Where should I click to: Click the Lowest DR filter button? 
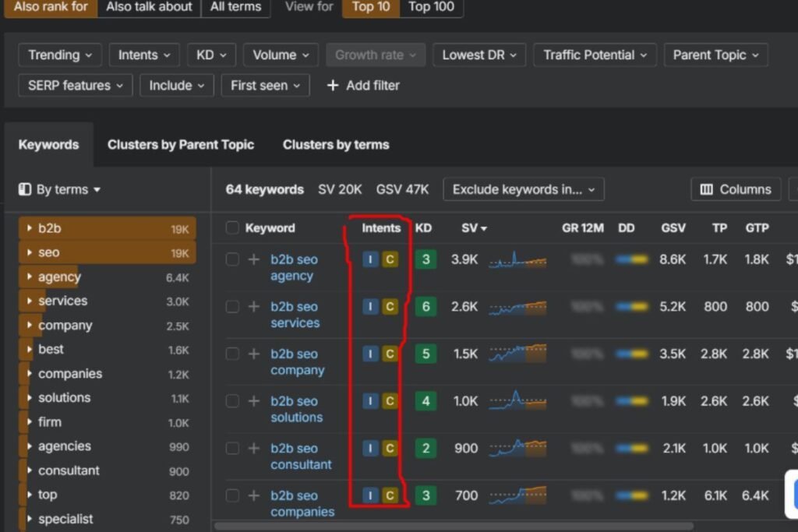click(x=479, y=55)
